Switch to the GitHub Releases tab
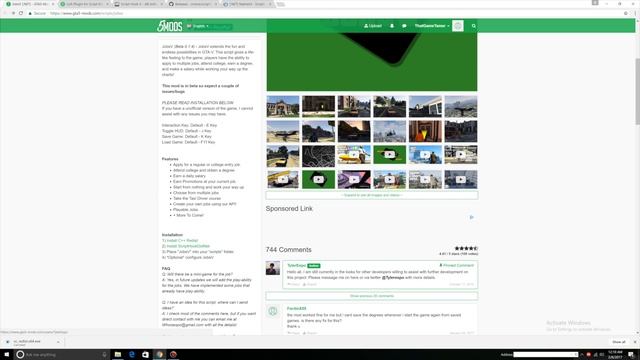The image size is (640, 360). pos(193,4)
